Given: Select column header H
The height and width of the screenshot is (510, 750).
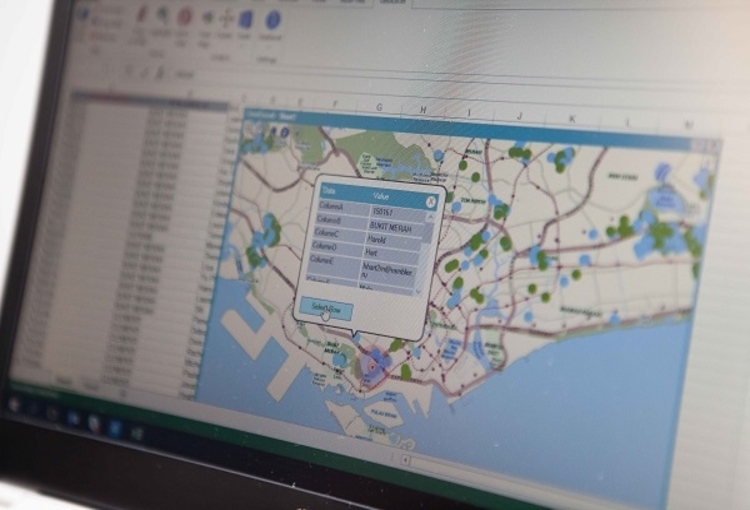Looking at the screenshot, I should 423,110.
